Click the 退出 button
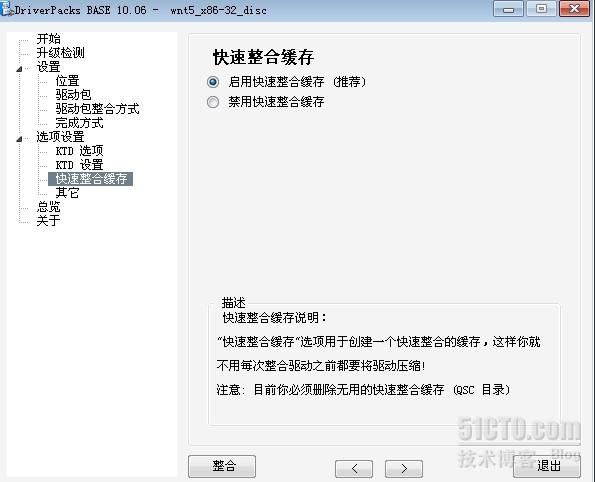This screenshot has height=482, width=595. click(547, 466)
